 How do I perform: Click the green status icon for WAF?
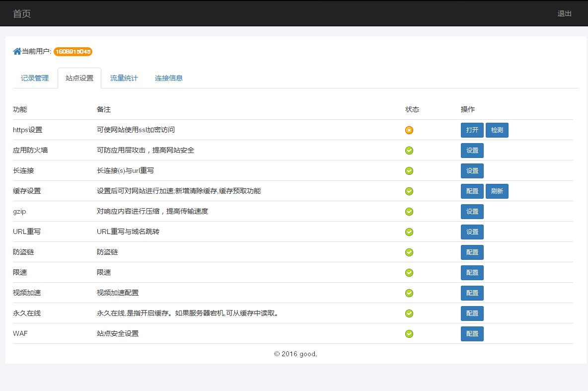point(409,334)
